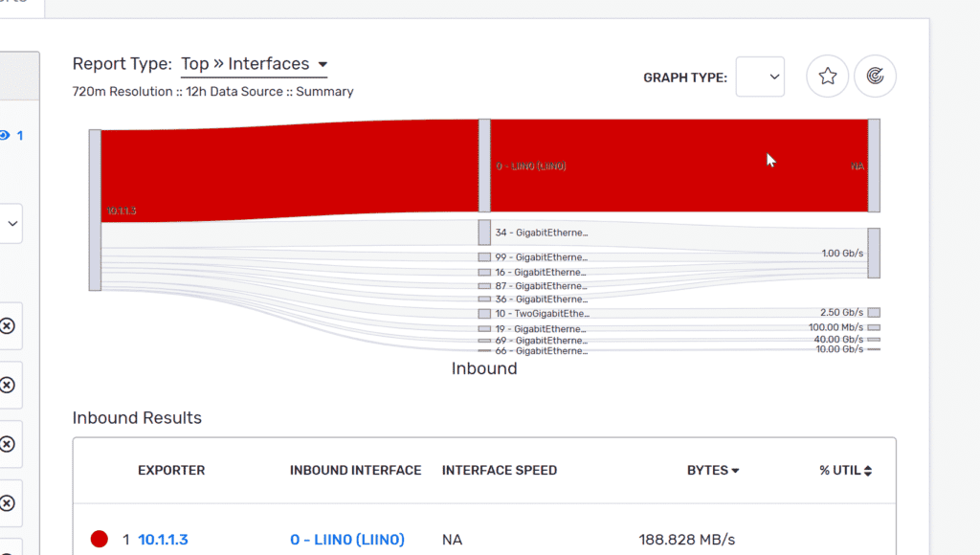Viewport: 980px width, 555px height.
Task: Click the top circled X remove icon
Action: tap(7, 325)
